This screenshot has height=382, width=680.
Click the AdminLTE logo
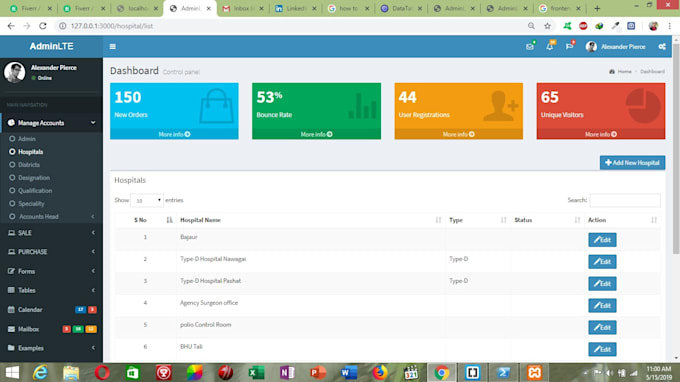(51, 46)
